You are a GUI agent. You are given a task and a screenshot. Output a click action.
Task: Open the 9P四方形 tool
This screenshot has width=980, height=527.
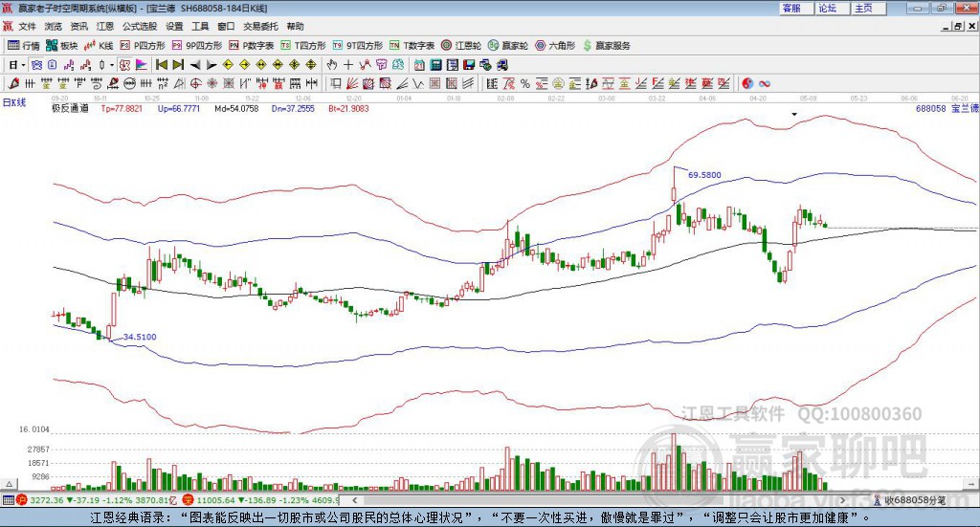click(197, 46)
